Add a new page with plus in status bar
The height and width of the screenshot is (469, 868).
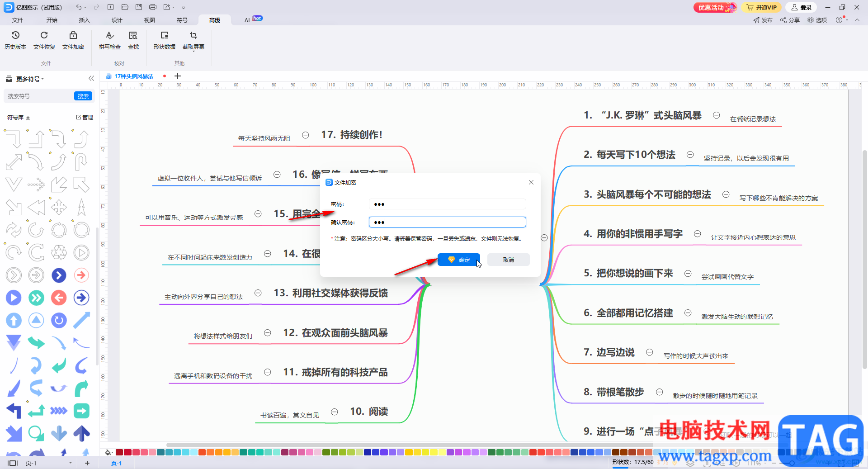tap(87, 463)
